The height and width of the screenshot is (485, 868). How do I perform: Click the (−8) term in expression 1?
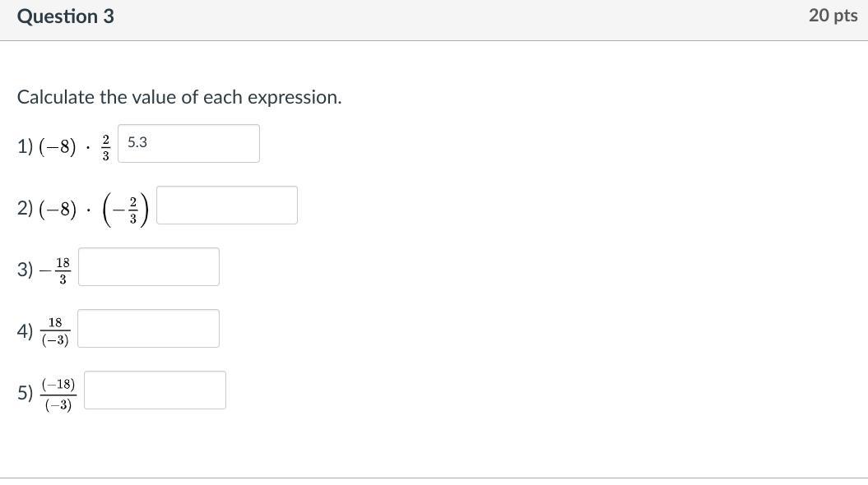pyautogui.click(x=58, y=147)
